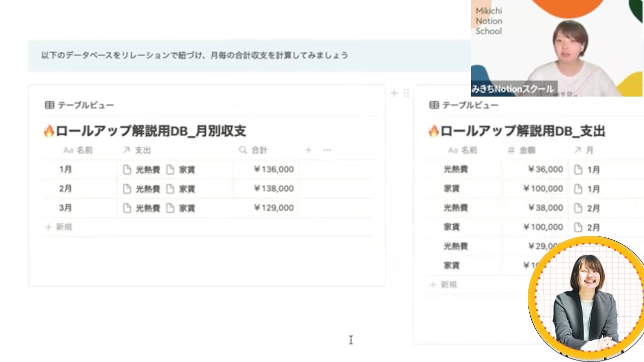Click the 光熱費 name in the ¥38,000 row
The image size is (644, 362).
(456, 208)
